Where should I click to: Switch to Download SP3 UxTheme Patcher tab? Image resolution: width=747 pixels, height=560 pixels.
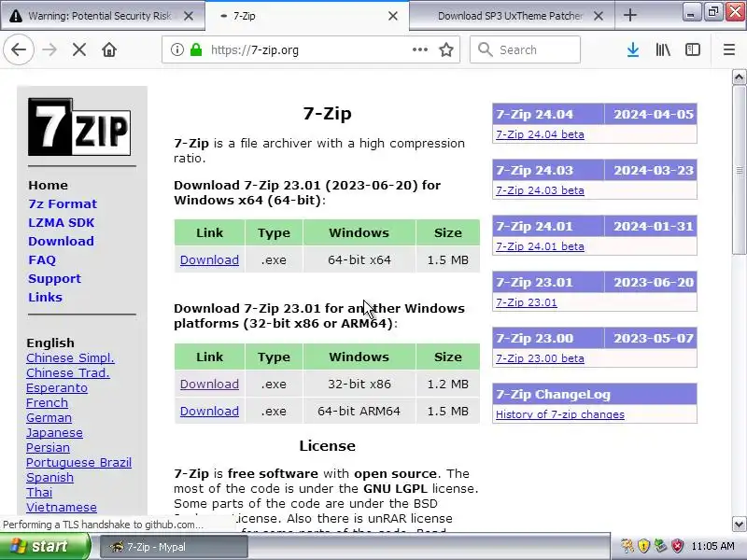(510, 16)
